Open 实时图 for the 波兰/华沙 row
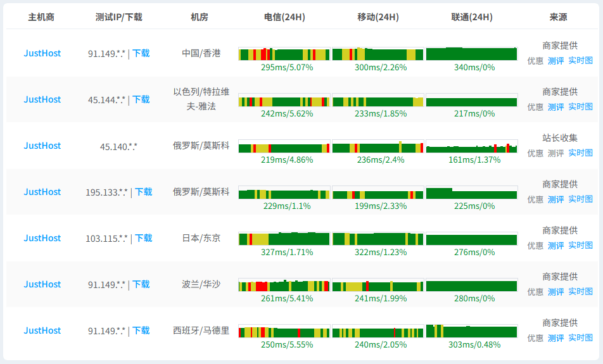The height and width of the screenshot is (364, 603). (x=580, y=292)
